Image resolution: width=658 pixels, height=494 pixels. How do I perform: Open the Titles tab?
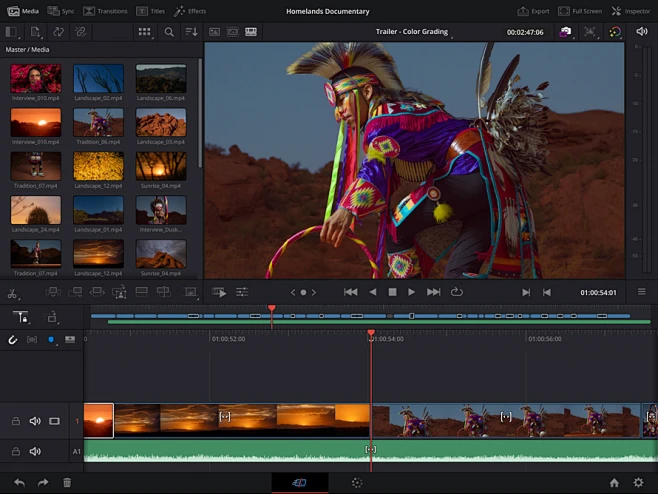tap(151, 11)
